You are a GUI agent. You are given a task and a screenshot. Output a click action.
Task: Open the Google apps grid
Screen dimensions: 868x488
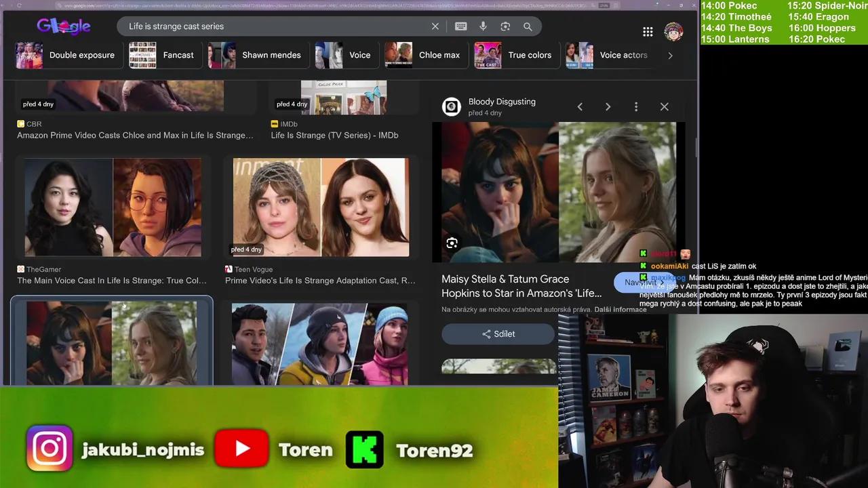coord(648,32)
